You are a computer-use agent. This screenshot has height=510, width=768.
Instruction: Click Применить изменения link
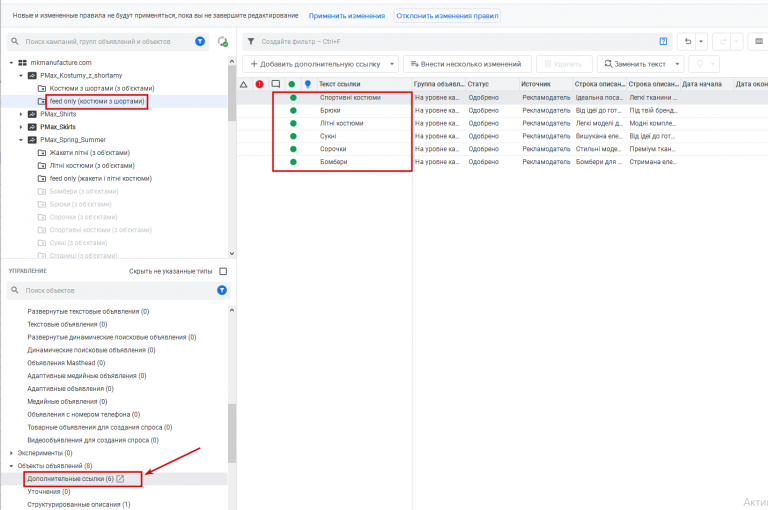click(x=347, y=16)
